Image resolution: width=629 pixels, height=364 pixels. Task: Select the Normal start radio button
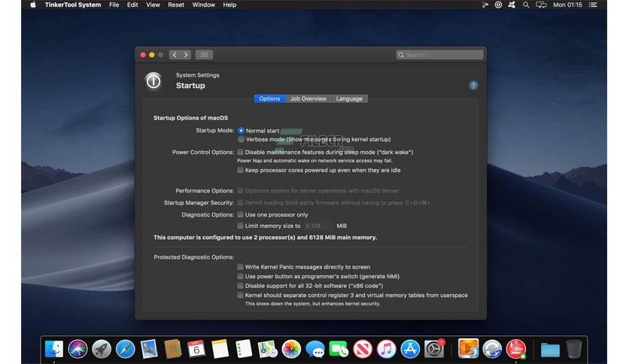point(241,130)
